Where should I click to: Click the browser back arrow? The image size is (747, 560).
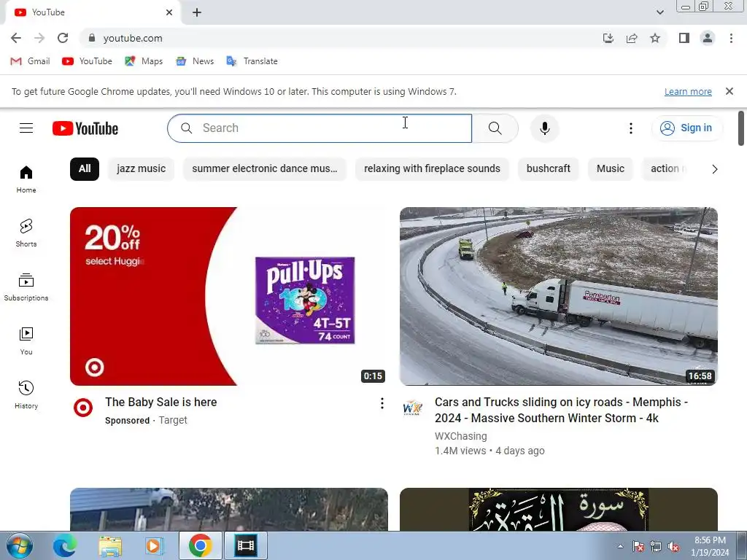click(x=16, y=38)
